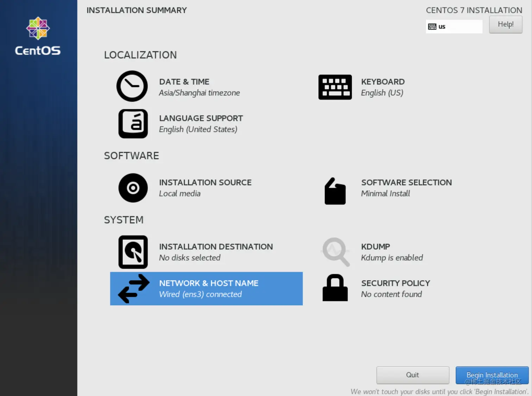The height and width of the screenshot is (396, 532).
Task: Click CENTOS 7 INSTALLATION title
Action: coord(474,10)
